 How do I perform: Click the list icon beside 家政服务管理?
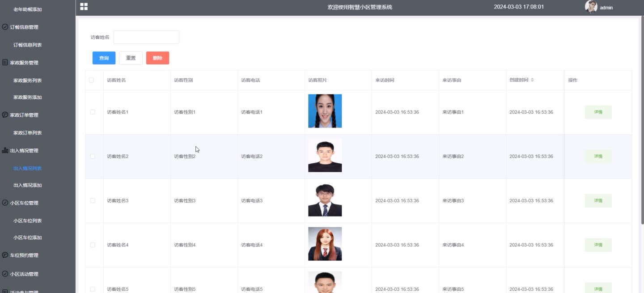pyautogui.click(x=5, y=63)
